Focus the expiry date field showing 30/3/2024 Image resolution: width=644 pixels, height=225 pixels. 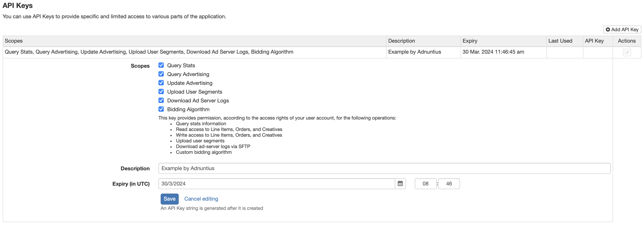click(x=276, y=183)
